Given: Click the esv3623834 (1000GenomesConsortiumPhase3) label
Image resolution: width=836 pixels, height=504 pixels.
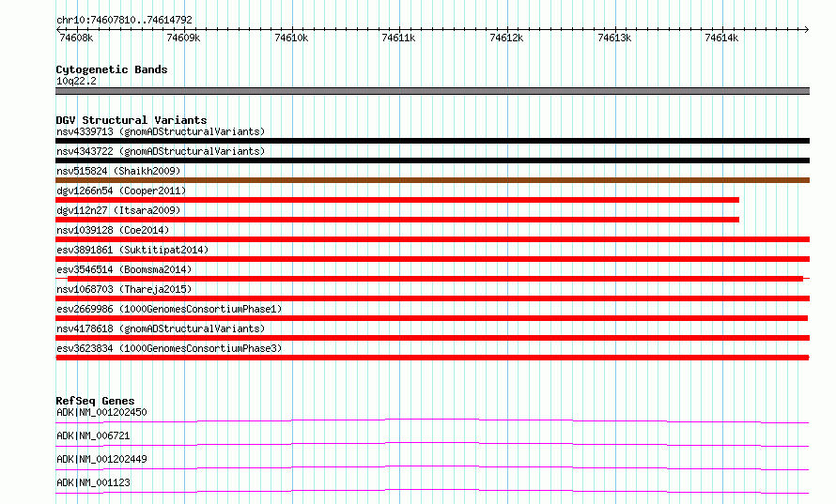Looking at the screenshot, I should (169, 348).
